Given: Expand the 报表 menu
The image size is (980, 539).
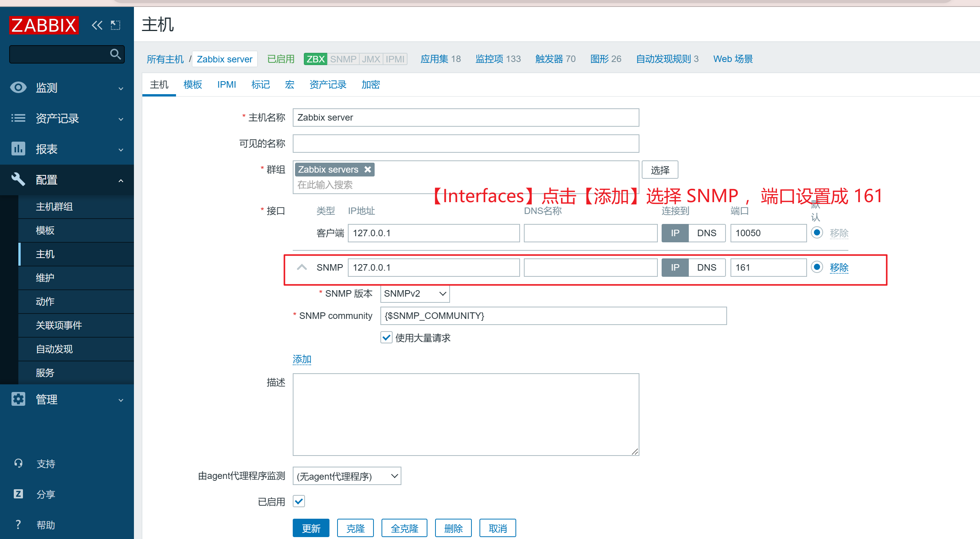Looking at the screenshot, I should point(121,150).
